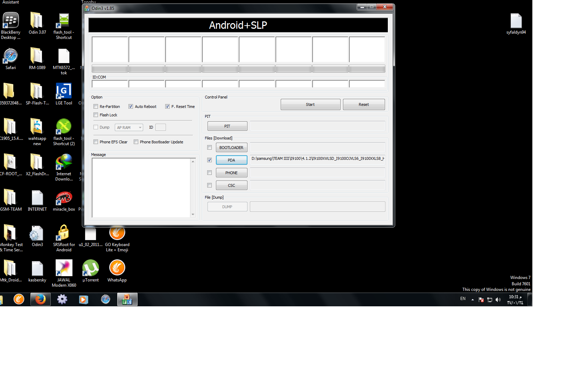Open WhatsApp desktop icon
This screenshot has width=588, height=368.
pyautogui.click(x=117, y=271)
